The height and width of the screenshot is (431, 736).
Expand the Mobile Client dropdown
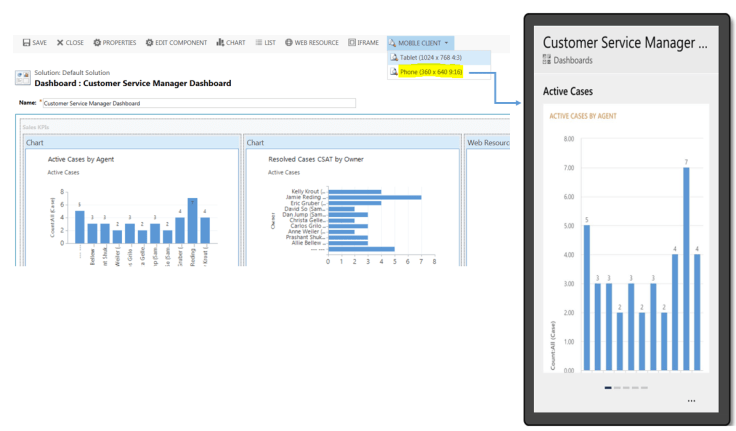tap(420, 43)
